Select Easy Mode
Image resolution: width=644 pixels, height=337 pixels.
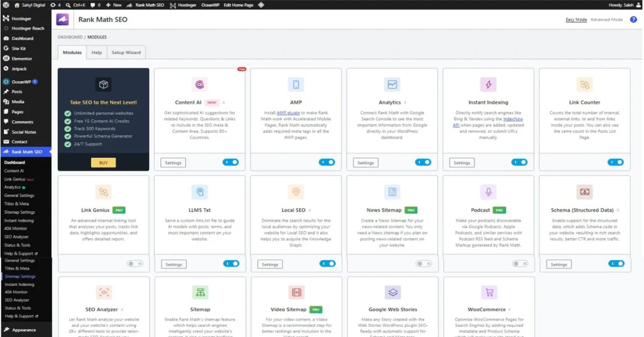[x=576, y=19]
